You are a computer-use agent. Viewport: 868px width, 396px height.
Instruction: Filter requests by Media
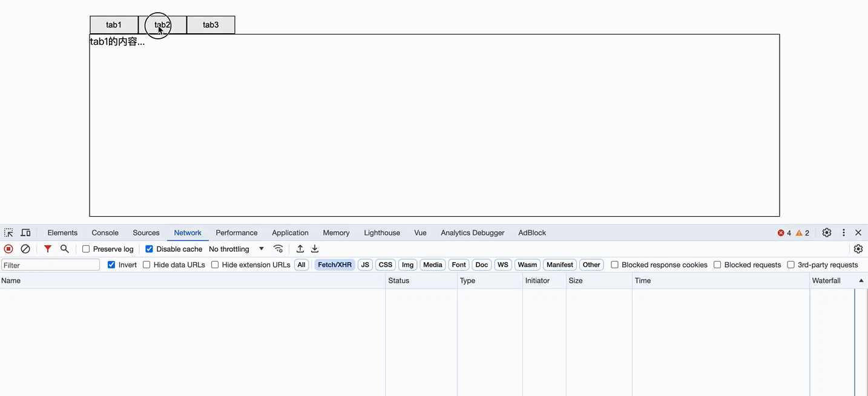coord(433,265)
